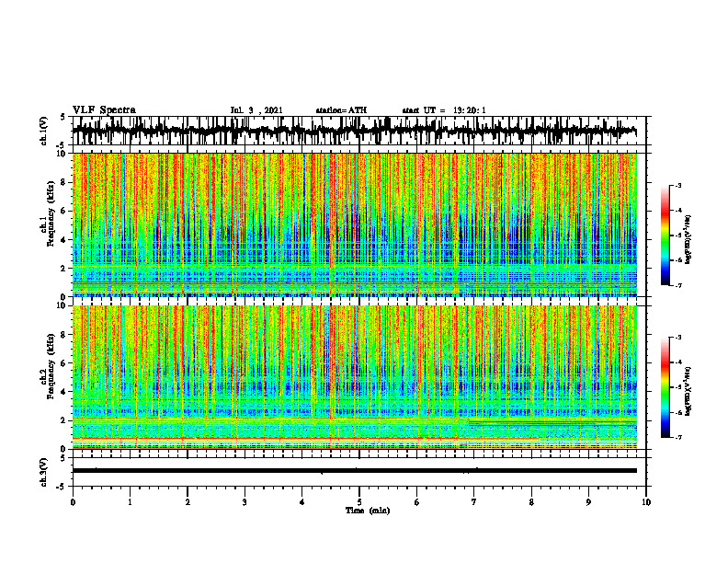Select the "start UT = 13:20:1" header text
Image resolution: width=728 pixels, height=563 pixels.
444,110
